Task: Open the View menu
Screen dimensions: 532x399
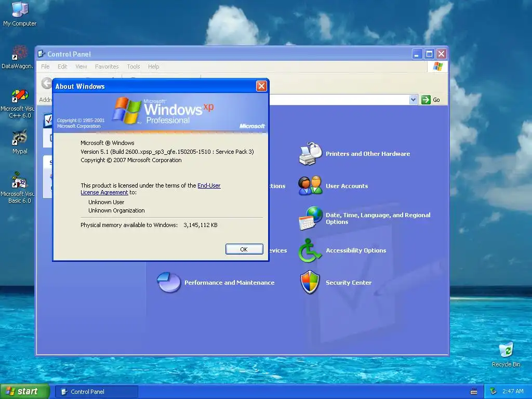Action: click(81, 66)
